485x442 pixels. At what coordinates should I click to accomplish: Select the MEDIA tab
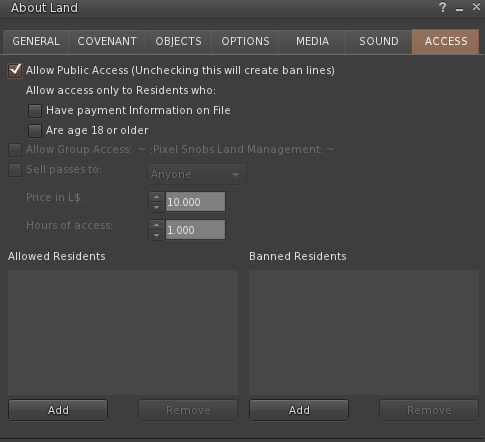coord(312,41)
